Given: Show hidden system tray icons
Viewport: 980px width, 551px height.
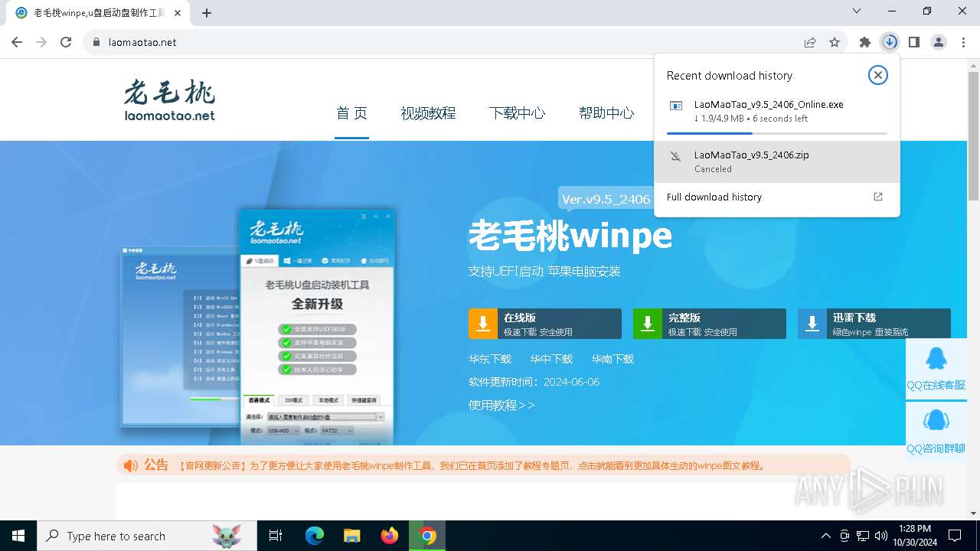Looking at the screenshot, I should pos(825,536).
